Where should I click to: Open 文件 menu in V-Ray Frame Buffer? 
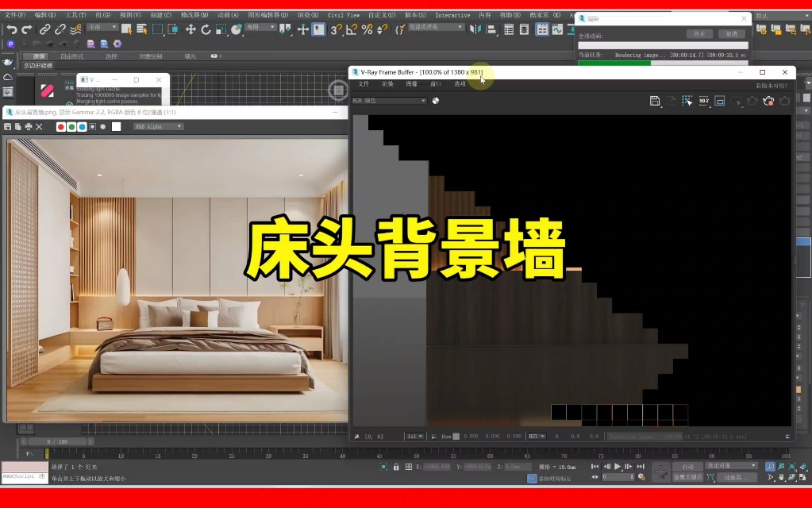(364, 84)
